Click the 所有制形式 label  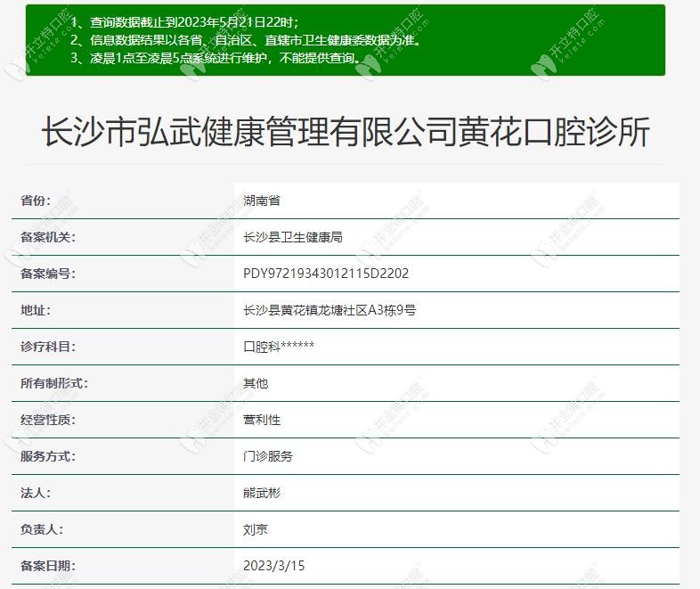coord(54,383)
